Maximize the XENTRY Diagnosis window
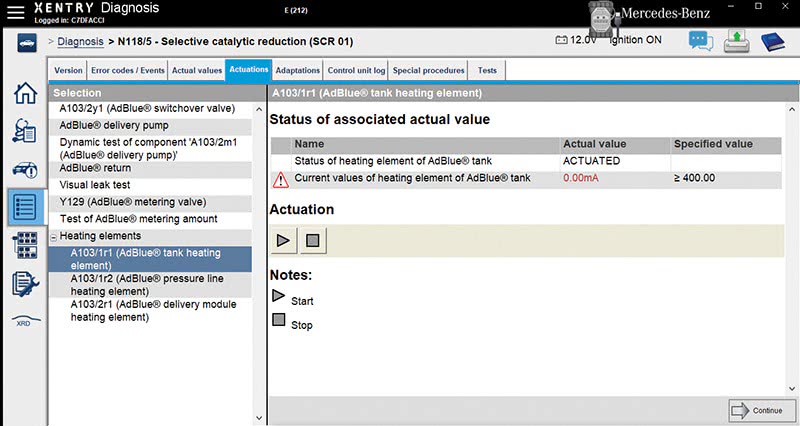The image size is (800, 426). pos(758,6)
